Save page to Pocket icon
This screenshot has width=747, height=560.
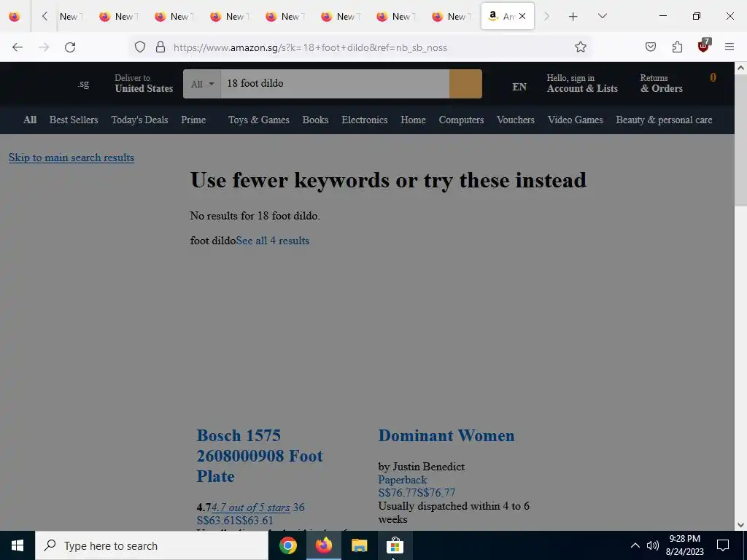tap(651, 47)
